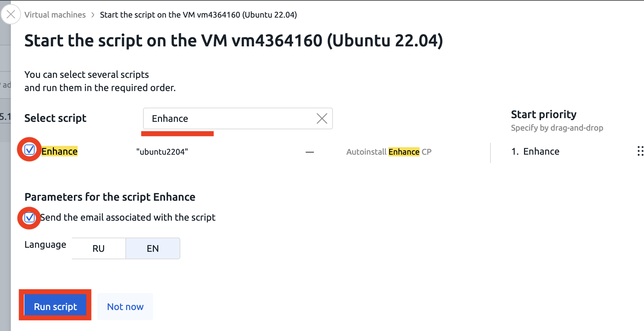Toggle the Enhance script checkbox
Image resolution: width=644 pixels, height=331 pixels.
29,149
